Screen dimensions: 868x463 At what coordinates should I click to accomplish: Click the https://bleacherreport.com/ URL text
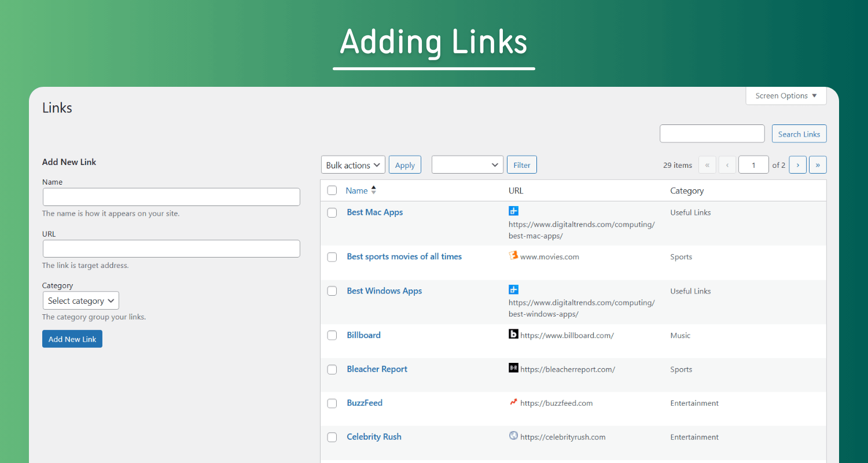568,369
